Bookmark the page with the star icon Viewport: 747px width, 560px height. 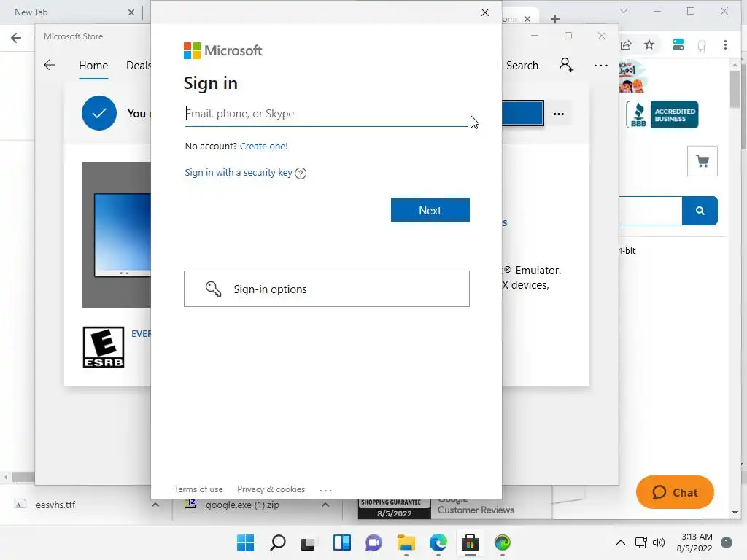point(649,45)
